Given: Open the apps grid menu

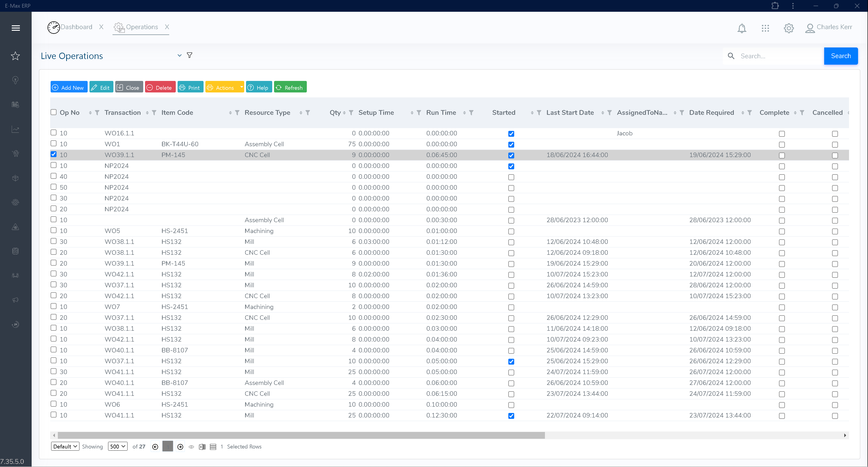Looking at the screenshot, I should point(766,28).
